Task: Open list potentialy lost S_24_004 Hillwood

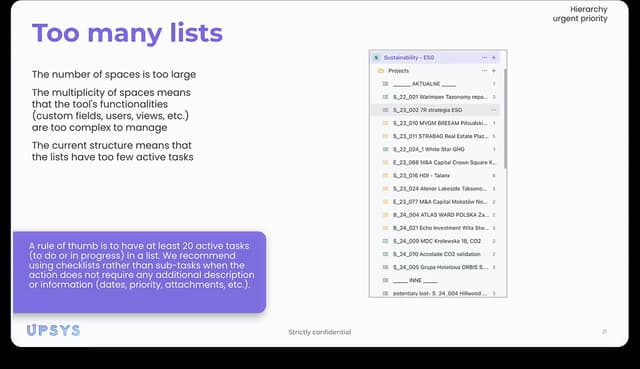Action: [440, 293]
